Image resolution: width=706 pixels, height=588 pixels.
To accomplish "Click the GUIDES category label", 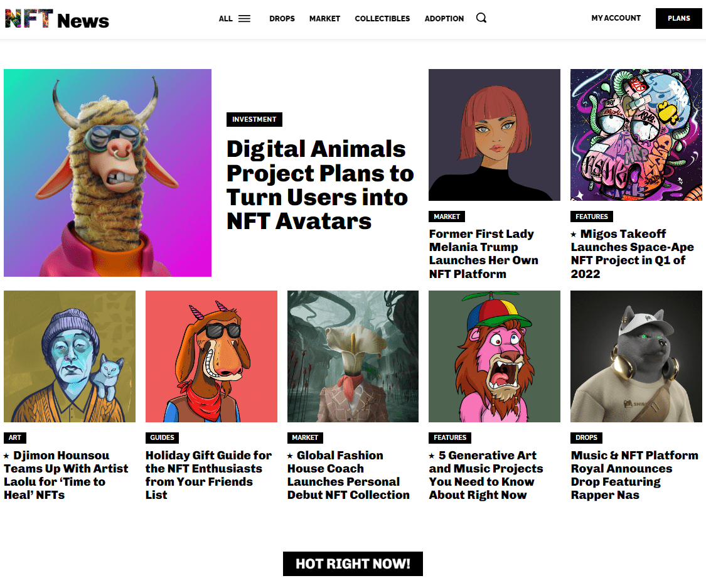I will point(162,437).
